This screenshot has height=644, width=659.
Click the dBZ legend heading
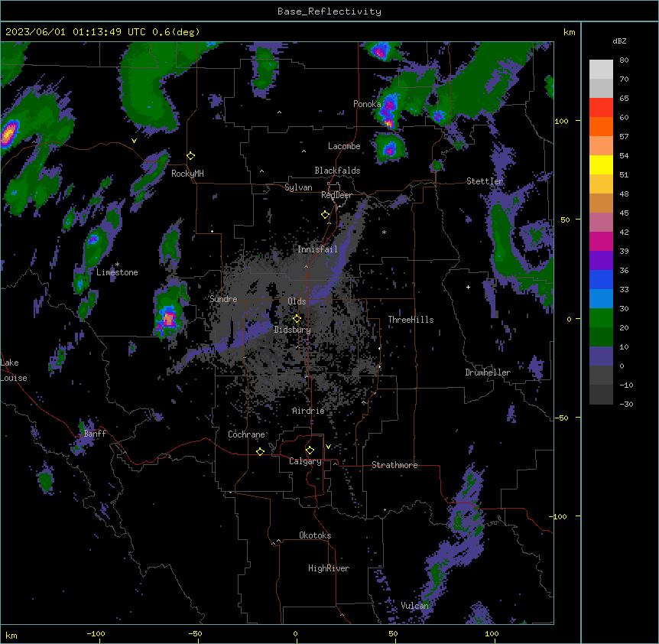pos(619,41)
